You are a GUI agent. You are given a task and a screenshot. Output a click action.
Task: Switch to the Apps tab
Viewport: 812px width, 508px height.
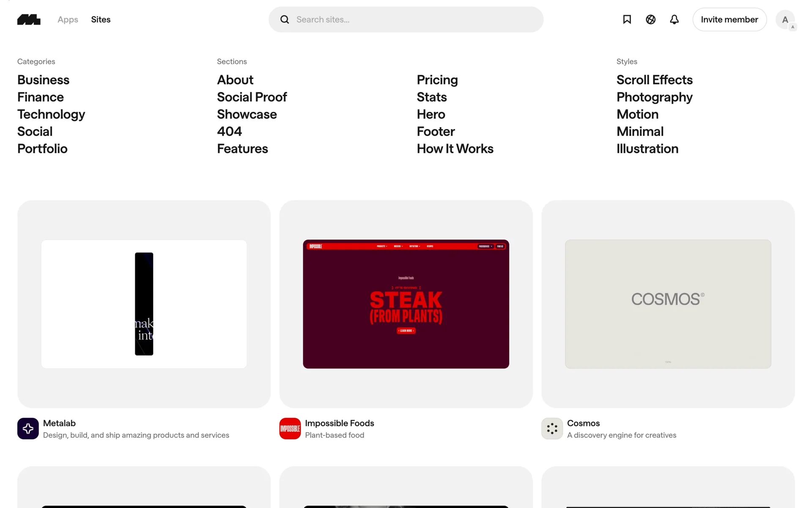[x=68, y=19]
